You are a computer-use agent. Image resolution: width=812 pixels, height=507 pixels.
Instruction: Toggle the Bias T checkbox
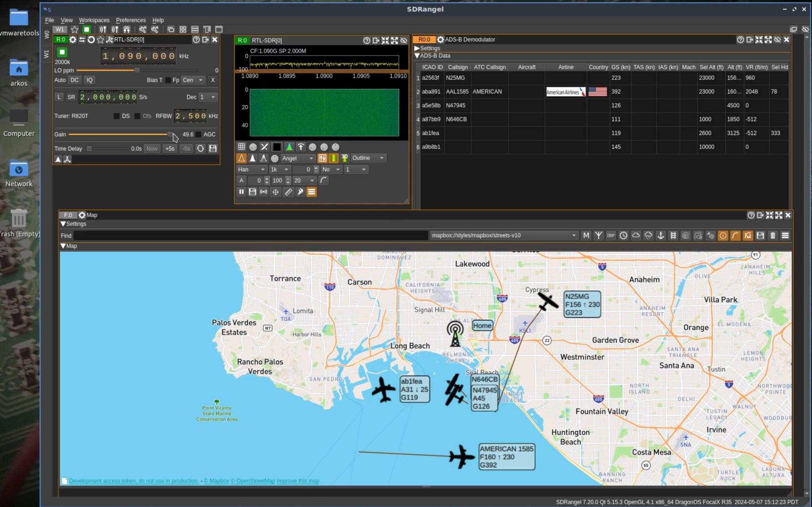[168, 80]
